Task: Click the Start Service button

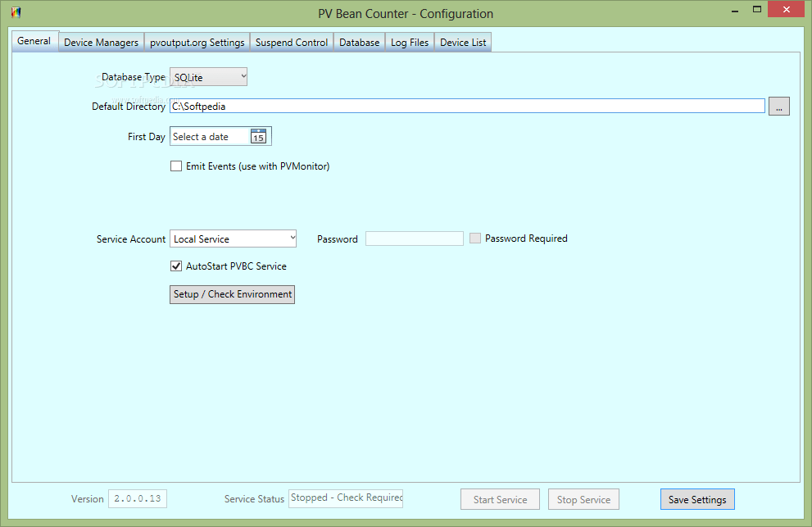Action: pos(500,499)
